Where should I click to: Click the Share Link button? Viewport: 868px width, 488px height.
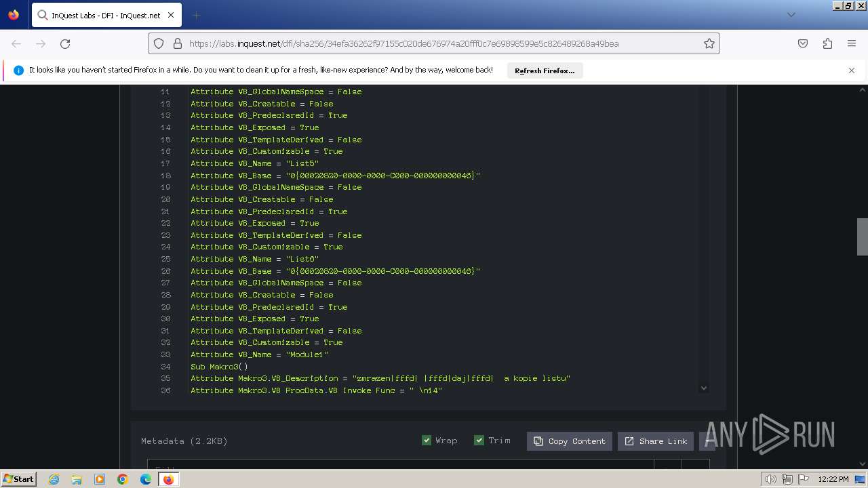(656, 441)
